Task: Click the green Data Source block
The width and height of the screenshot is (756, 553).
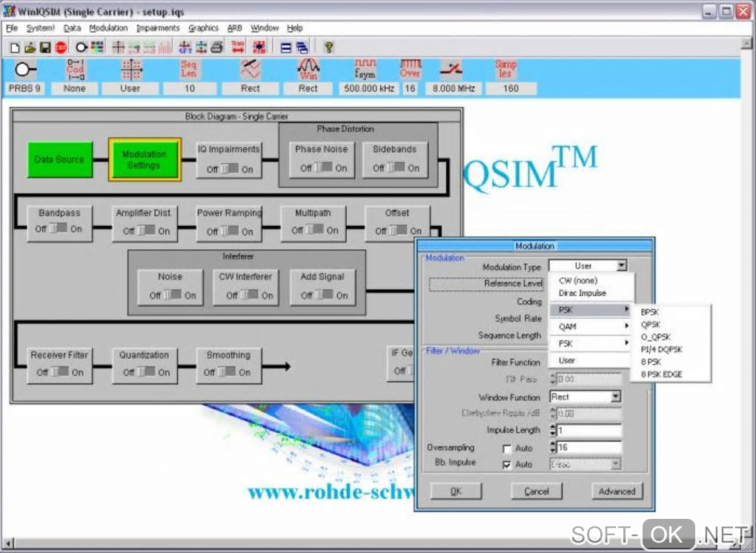Action: coord(59,159)
